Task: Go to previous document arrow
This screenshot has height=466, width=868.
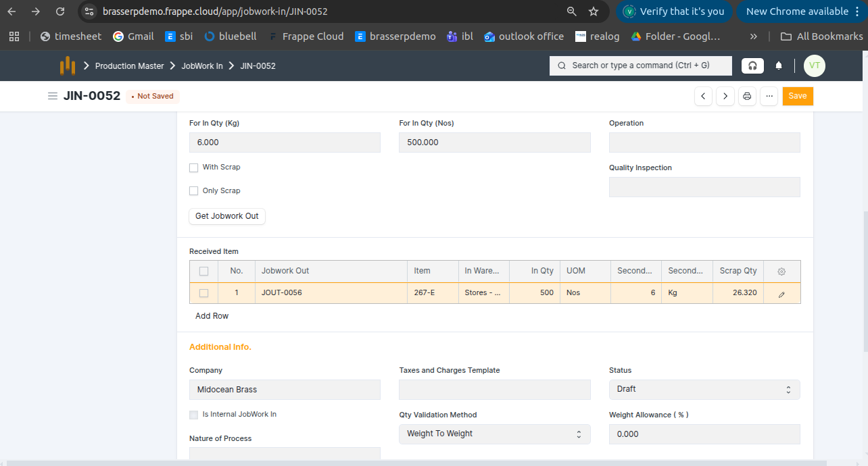Action: pyautogui.click(x=704, y=97)
